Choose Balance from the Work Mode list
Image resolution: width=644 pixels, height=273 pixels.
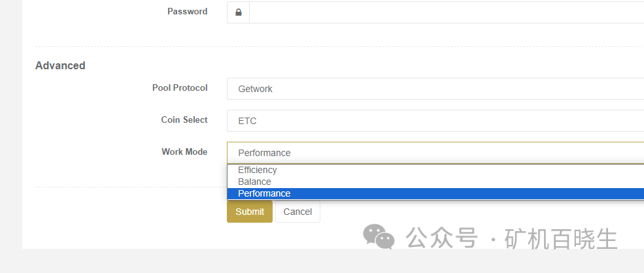coord(254,182)
